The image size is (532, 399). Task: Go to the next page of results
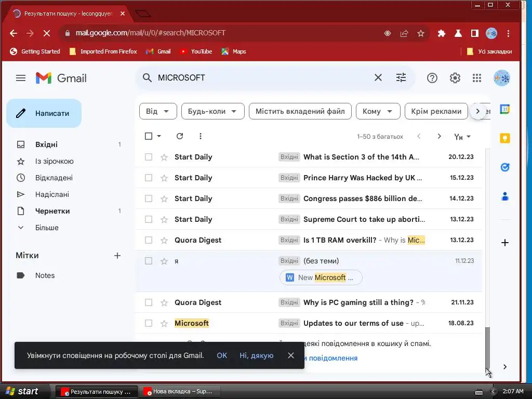click(440, 136)
